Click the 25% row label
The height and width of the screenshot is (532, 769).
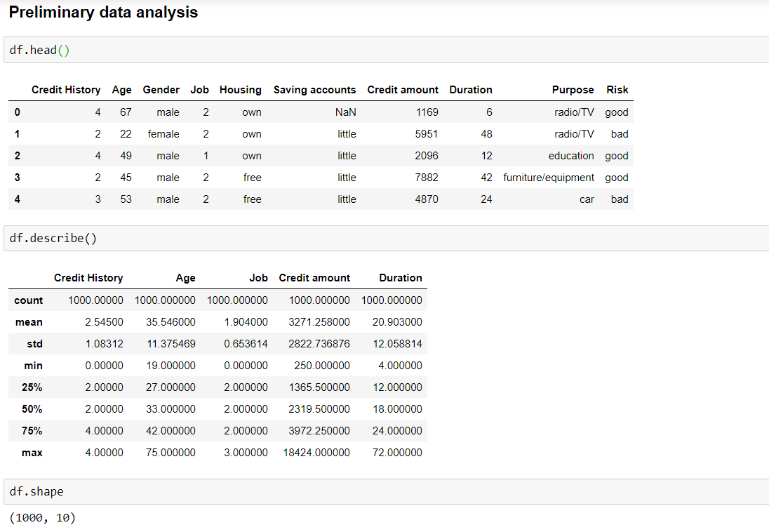point(32,387)
